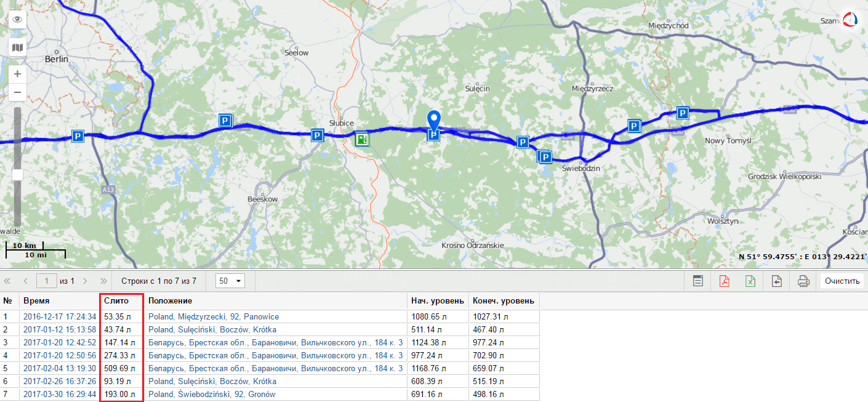Open the rows per page dropdown

(x=231, y=281)
